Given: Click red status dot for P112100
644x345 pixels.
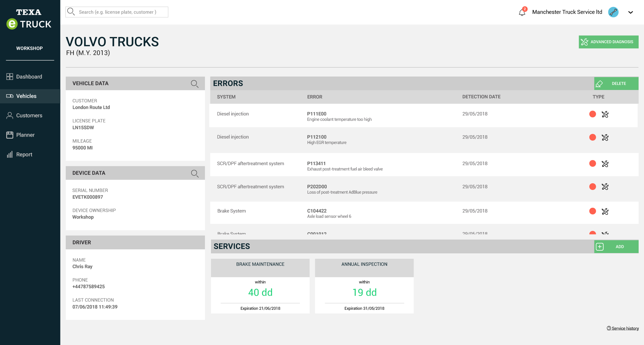Looking at the screenshot, I should (x=593, y=137).
